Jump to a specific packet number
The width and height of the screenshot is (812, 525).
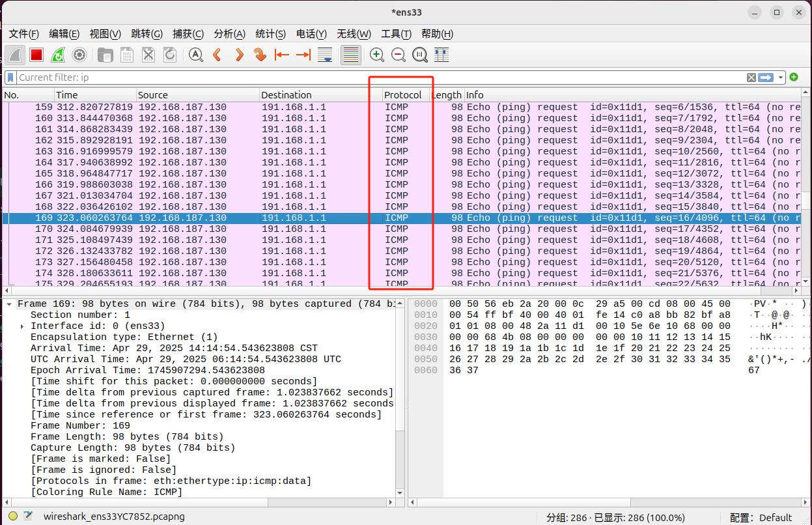260,55
